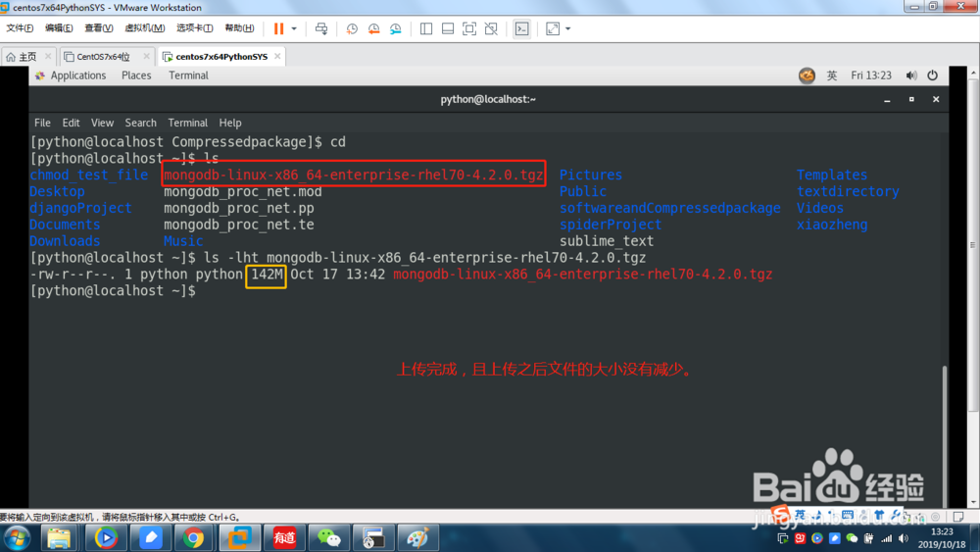Toggle the library sidebar view icon
Screen dimensions: 980x552
pyautogui.click(x=426, y=28)
